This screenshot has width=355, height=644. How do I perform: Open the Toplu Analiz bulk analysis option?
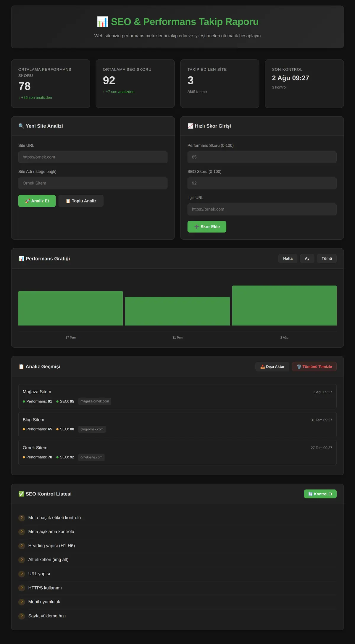coord(81,201)
